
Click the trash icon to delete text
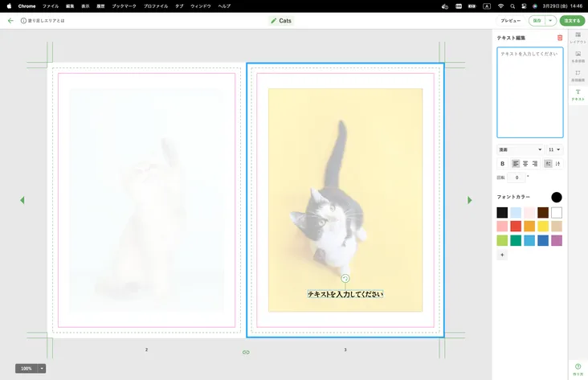pos(560,38)
